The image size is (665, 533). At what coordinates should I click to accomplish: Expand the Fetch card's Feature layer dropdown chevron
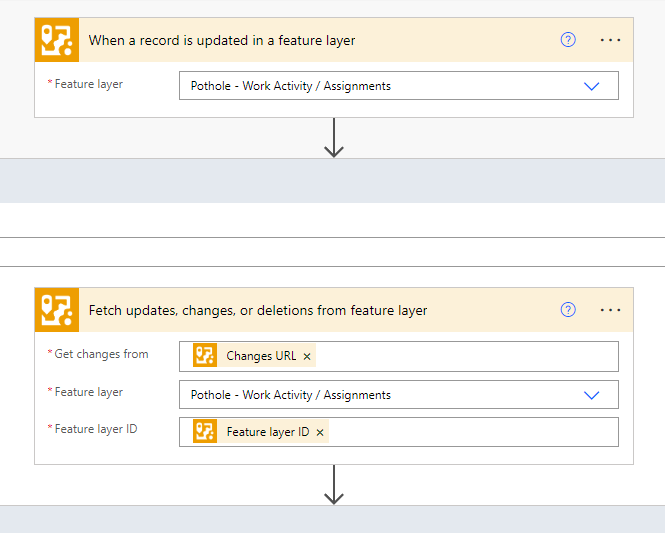coord(591,395)
